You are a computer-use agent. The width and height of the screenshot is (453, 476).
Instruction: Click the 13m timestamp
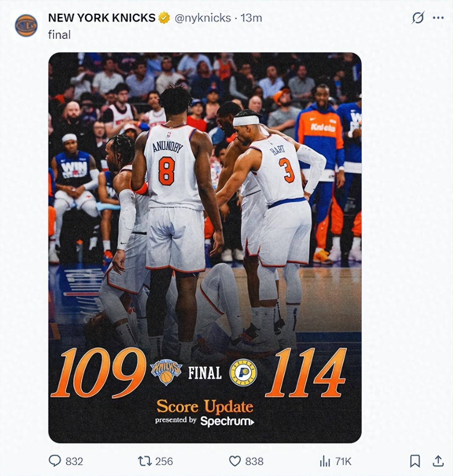coord(251,18)
